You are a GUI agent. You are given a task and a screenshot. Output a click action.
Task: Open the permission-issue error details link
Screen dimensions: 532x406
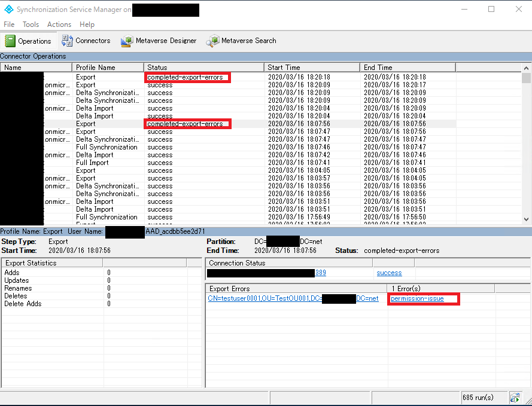tap(422, 299)
